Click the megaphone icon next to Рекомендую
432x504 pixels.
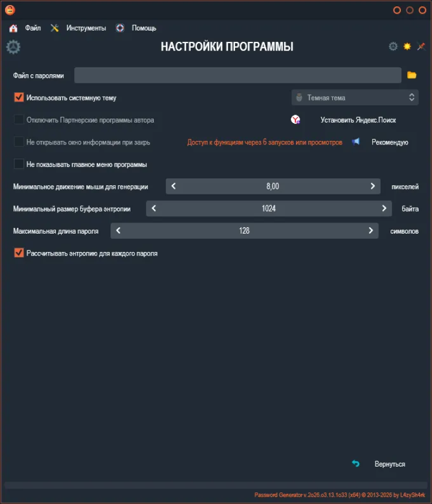pyautogui.click(x=356, y=142)
